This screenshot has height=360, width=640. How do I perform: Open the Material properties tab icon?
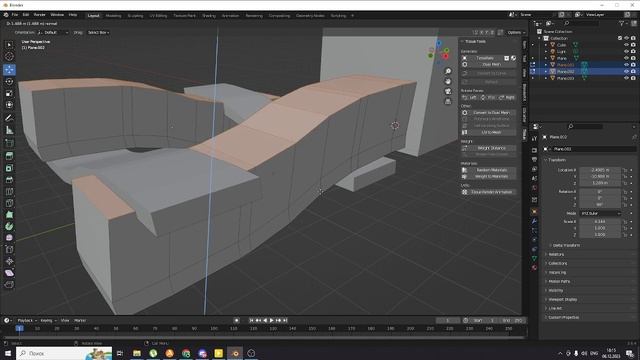pyautogui.click(x=534, y=268)
